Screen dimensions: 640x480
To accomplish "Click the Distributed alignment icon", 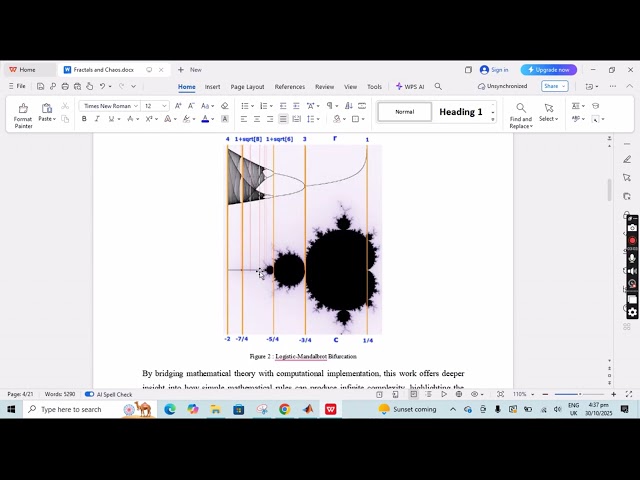I will pos(296,119).
